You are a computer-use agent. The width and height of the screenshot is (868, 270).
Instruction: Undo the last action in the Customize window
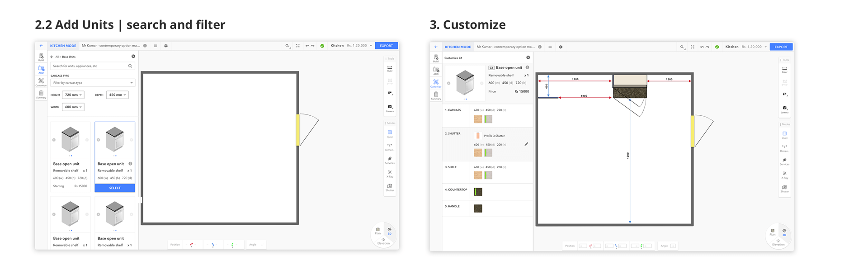tap(702, 47)
